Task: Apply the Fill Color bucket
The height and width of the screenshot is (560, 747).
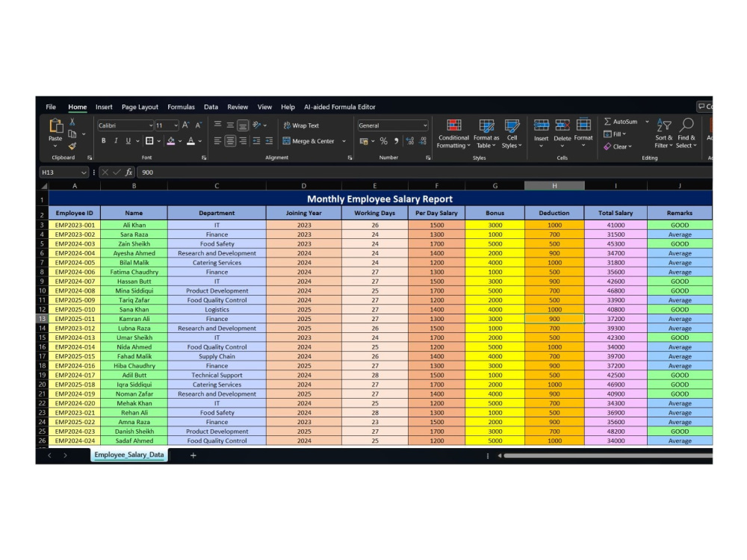Action: (x=170, y=141)
